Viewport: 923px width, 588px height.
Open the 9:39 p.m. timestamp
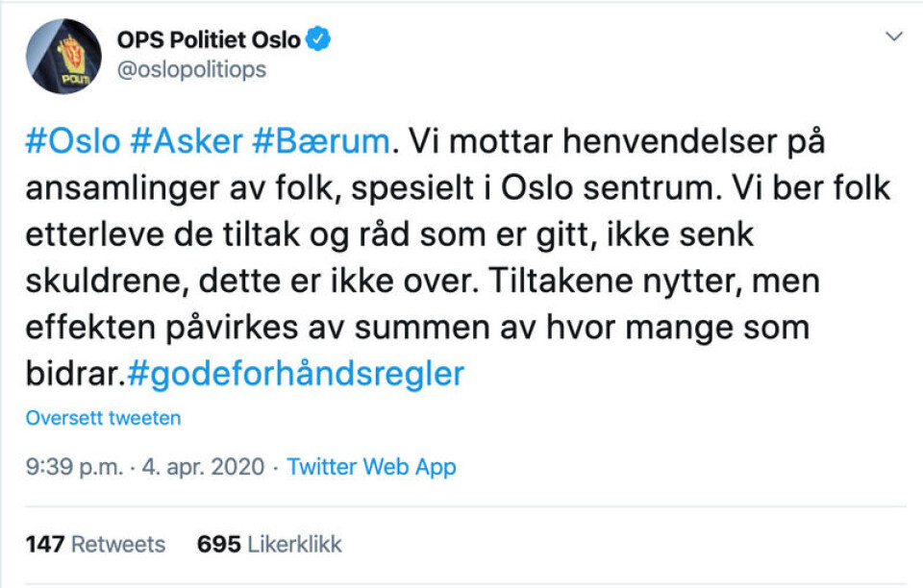(x=74, y=468)
